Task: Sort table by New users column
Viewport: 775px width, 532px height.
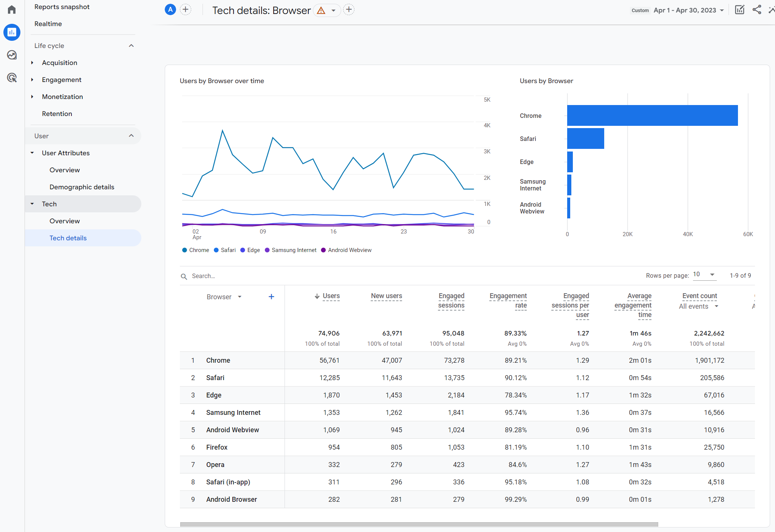Action: pos(386,296)
